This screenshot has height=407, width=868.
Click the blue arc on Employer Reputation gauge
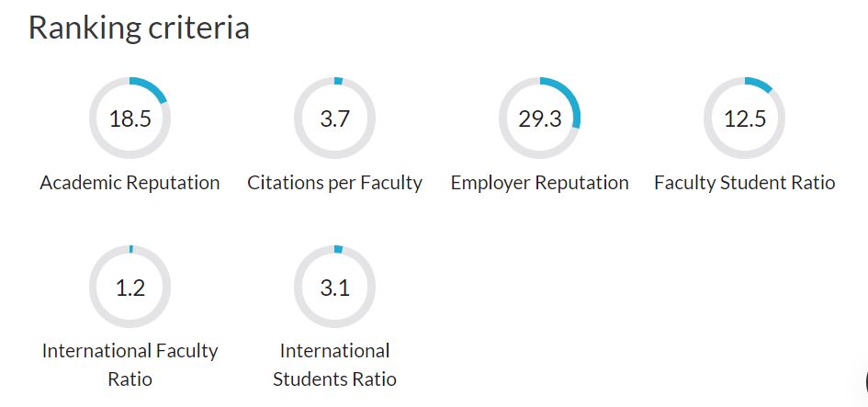[570, 96]
